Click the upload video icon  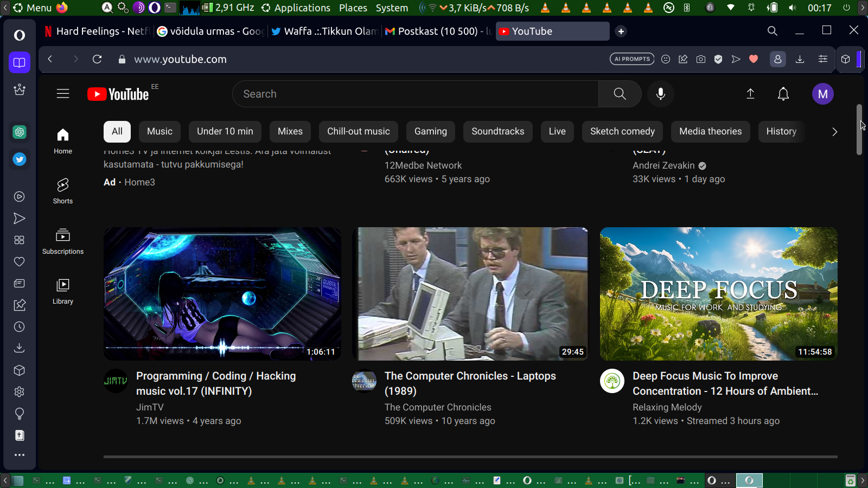[x=750, y=94]
